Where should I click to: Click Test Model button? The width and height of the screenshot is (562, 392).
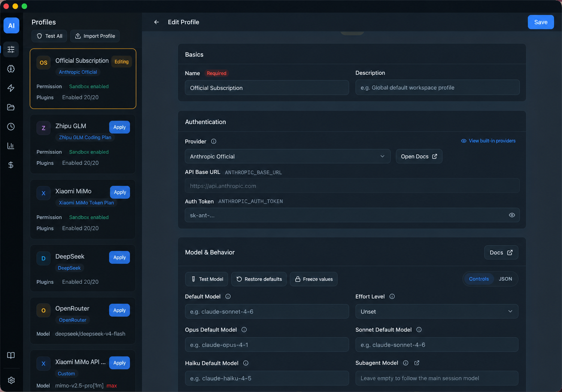click(207, 279)
